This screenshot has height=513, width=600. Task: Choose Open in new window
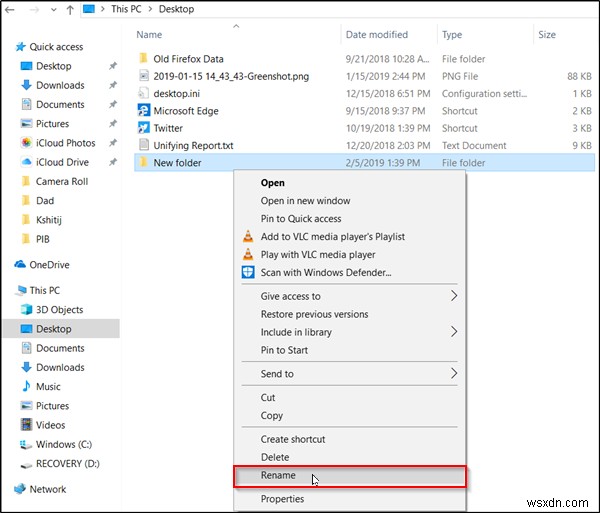tap(305, 201)
